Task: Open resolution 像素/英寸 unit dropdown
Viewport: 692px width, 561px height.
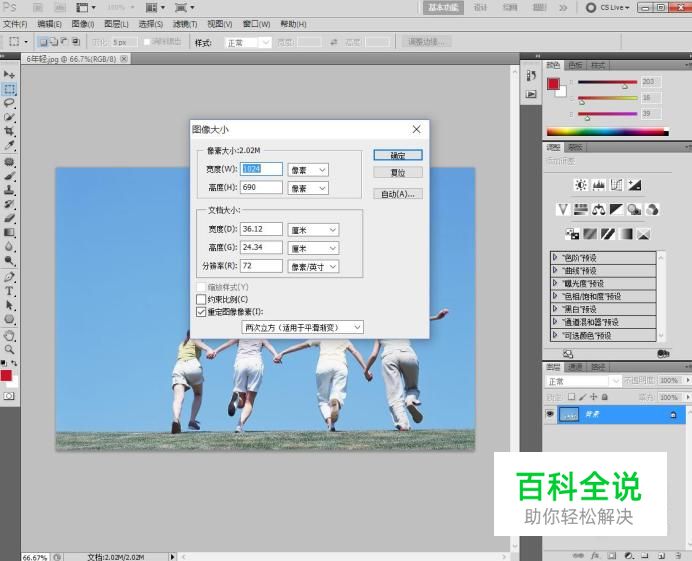Action: click(x=313, y=267)
